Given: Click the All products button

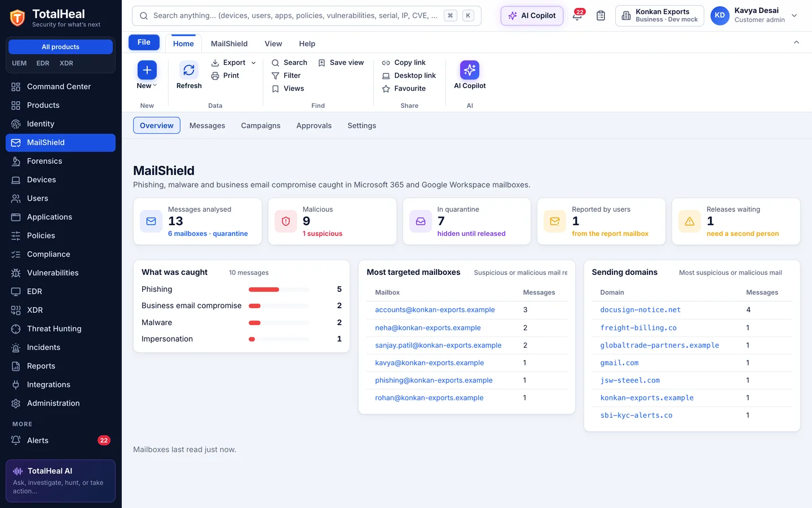Looking at the screenshot, I should click(x=60, y=47).
